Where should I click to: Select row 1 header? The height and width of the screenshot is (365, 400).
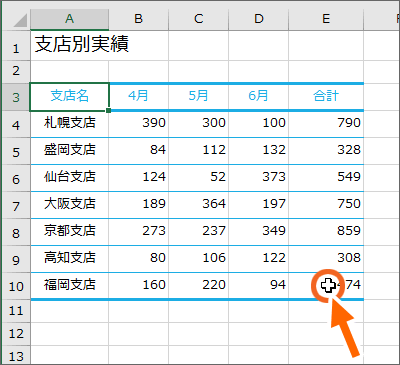(x=16, y=46)
